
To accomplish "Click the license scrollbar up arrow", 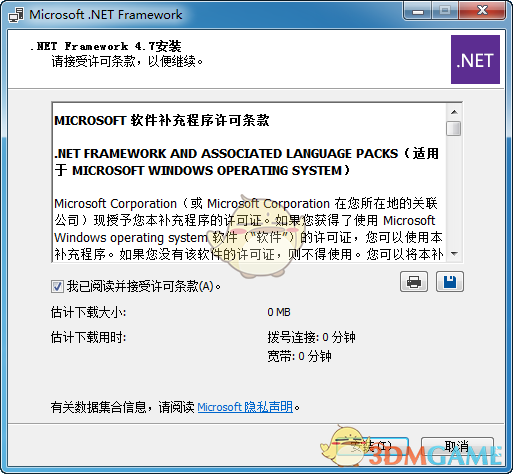I will (454, 112).
